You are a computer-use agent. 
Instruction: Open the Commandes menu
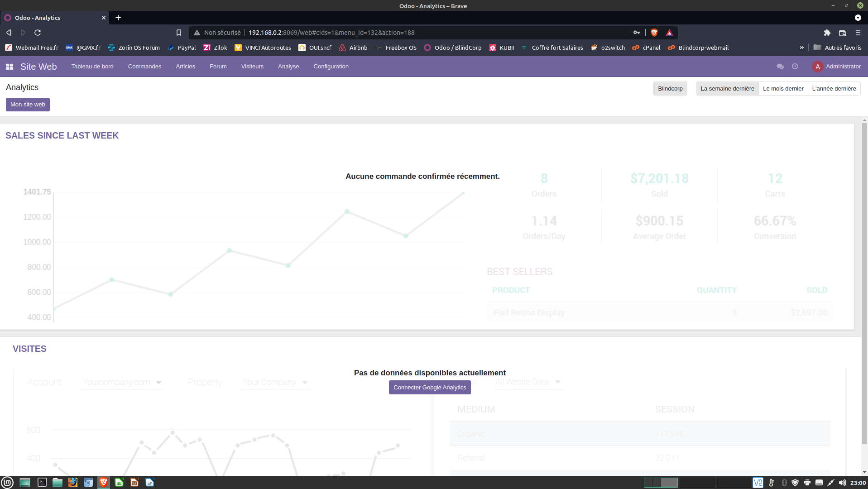[x=144, y=67]
